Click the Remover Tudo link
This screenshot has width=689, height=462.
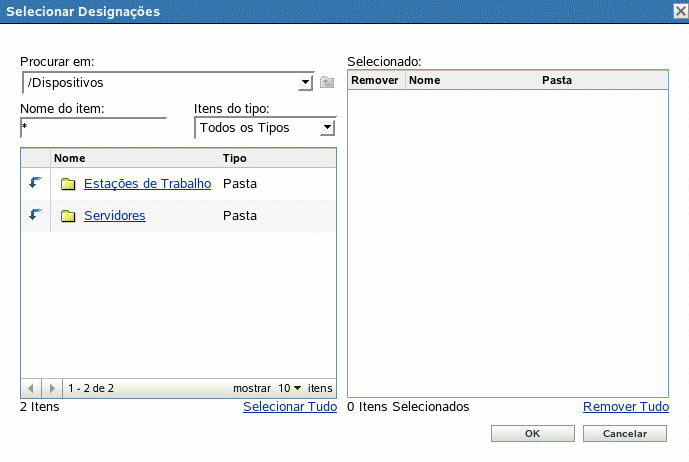click(x=625, y=407)
